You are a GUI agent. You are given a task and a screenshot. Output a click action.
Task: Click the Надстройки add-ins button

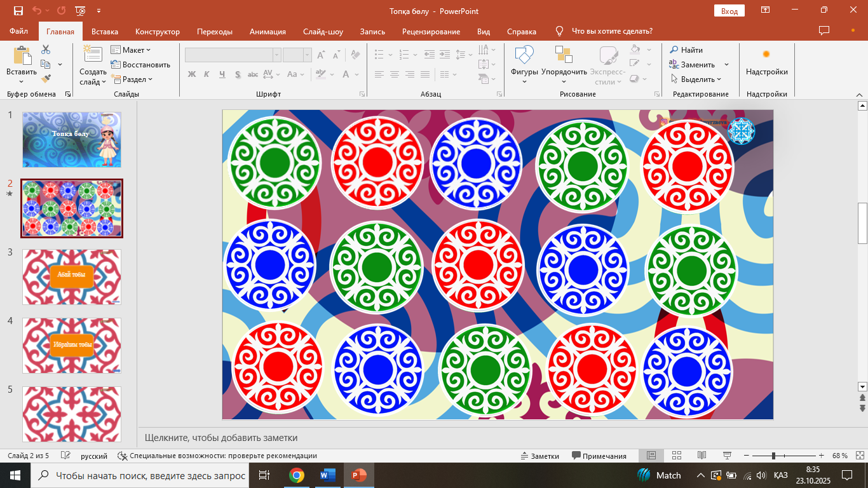point(766,62)
